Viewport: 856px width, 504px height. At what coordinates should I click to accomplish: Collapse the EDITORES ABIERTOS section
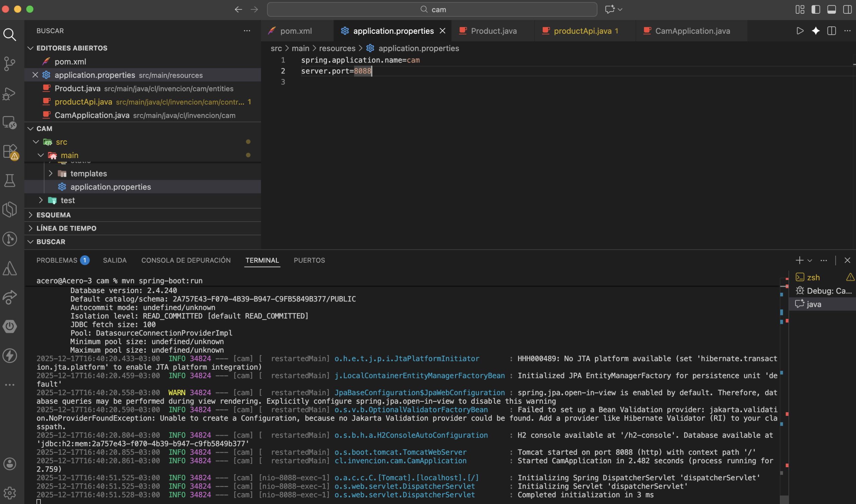143,48
